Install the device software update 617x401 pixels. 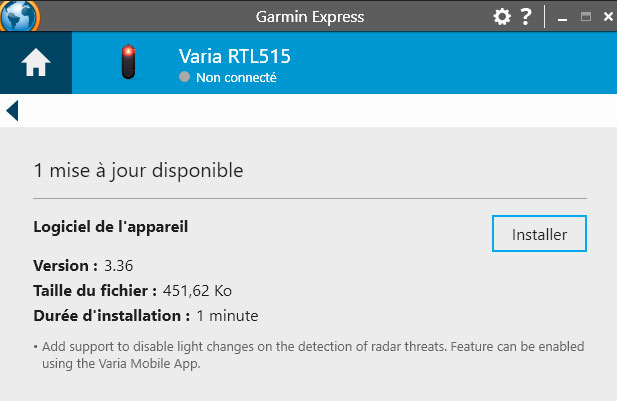539,234
